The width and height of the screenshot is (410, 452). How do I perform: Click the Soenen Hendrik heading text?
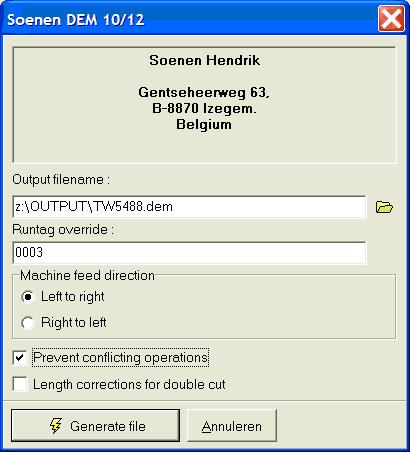(x=204, y=60)
